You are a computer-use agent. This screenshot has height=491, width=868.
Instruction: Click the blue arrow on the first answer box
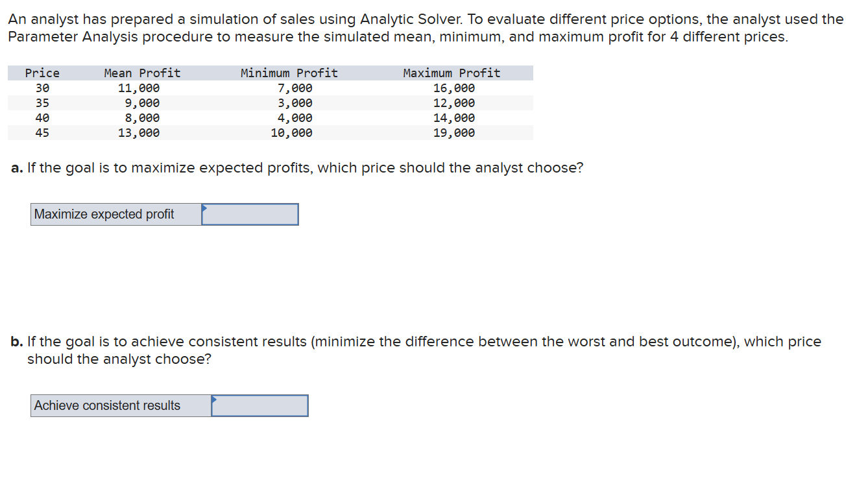[x=206, y=210]
